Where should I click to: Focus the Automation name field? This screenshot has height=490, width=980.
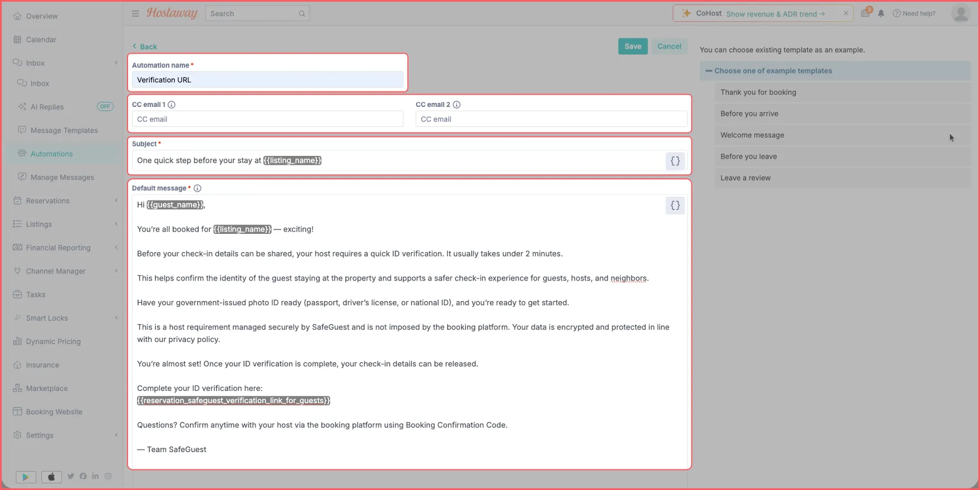click(x=267, y=80)
